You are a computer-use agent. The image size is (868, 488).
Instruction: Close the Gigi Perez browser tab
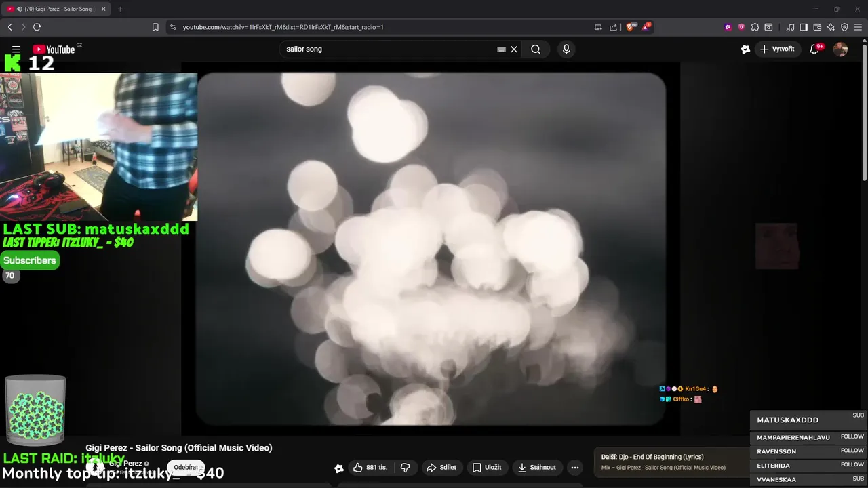click(104, 9)
